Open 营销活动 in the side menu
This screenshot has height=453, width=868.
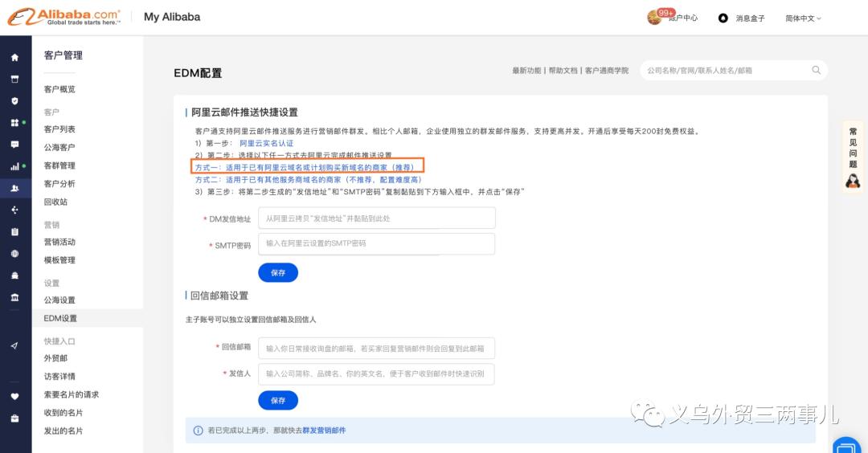click(59, 242)
